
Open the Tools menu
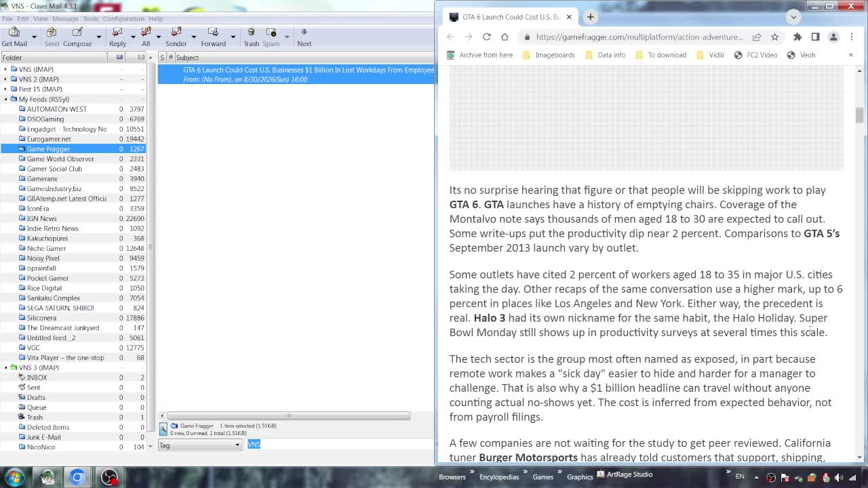[x=91, y=19]
